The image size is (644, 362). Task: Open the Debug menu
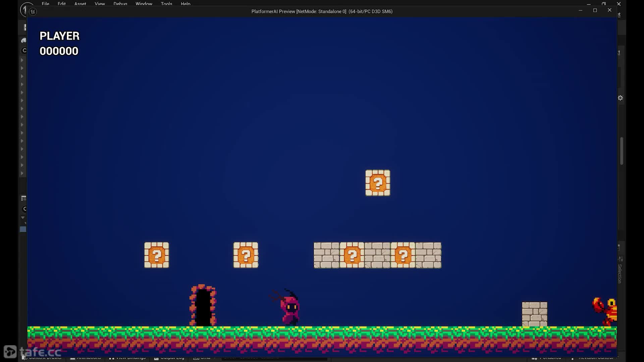[x=120, y=4]
